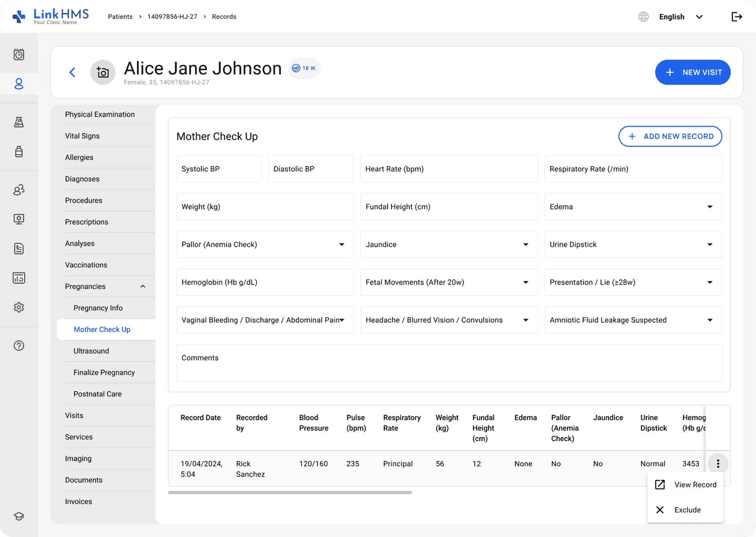This screenshot has width=756, height=537.
Task: Click the NEW VISIT button
Action: coord(692,72)
